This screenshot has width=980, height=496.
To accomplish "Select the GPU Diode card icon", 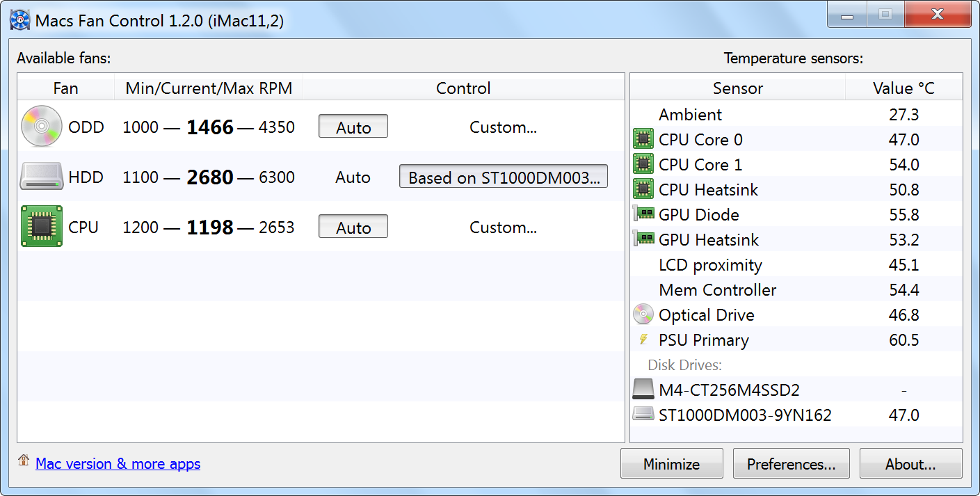I will [x=643, y=214].
